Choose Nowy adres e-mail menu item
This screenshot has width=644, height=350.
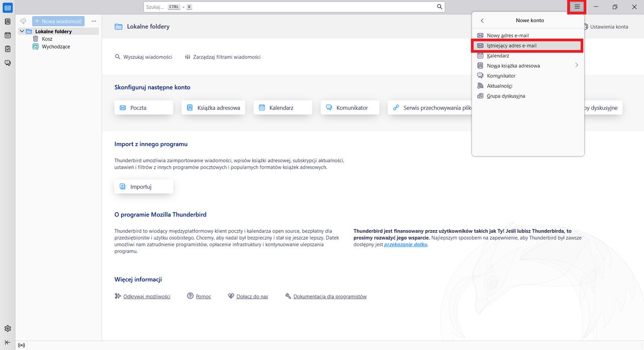click(528, 36)
